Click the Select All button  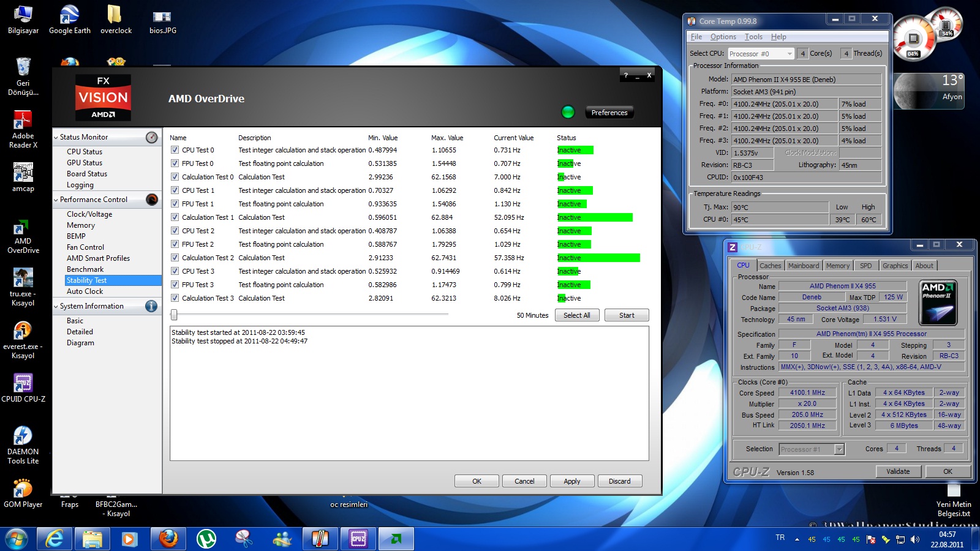577,315
